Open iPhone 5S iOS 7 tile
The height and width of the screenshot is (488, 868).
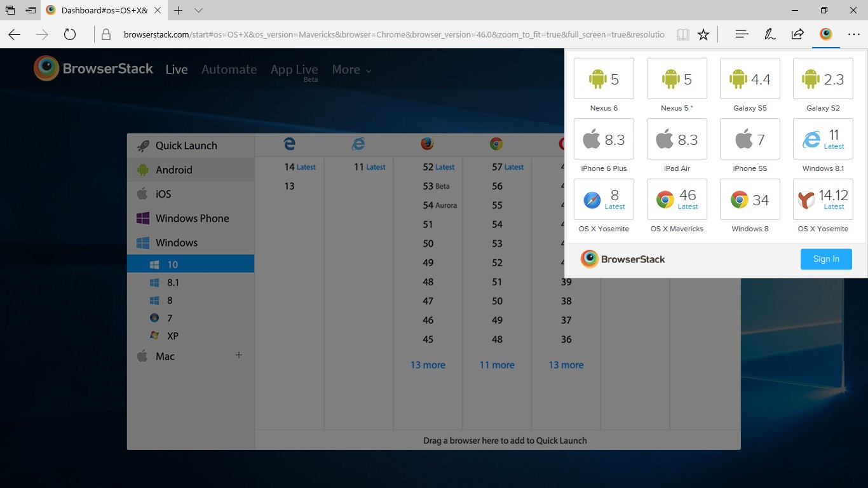coord(750,139)
